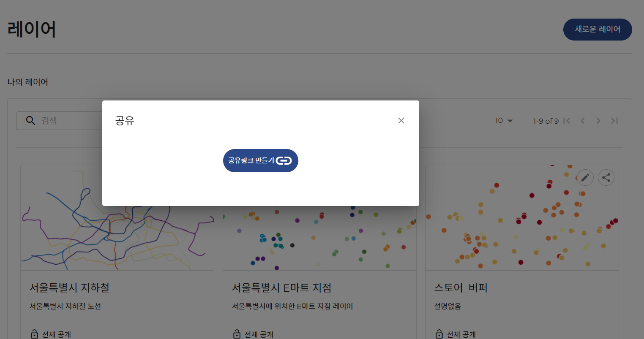Click the magnifier search icon

coord(30,121)
